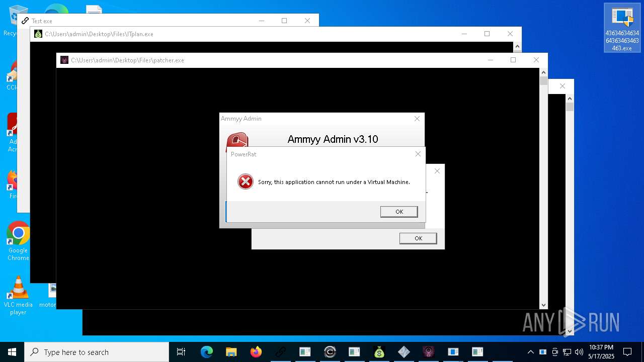644x362 pixels.
Task: Open the Firefox desktop shortcut
Action: click(x=12, y=184)
